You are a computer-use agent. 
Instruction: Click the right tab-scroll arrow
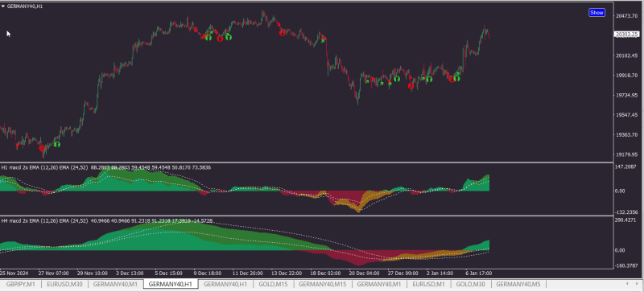point(637,284)
